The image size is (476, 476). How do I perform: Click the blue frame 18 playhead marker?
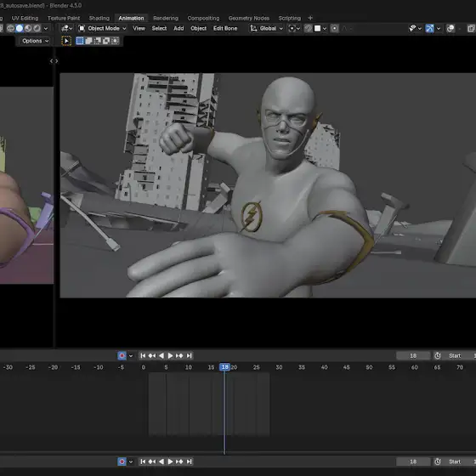pos(224,367)
